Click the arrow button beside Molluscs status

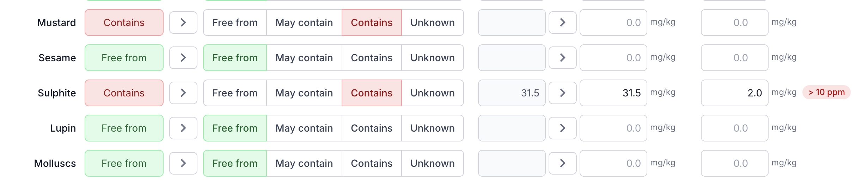pyautogui.click(x=183, y=163)
